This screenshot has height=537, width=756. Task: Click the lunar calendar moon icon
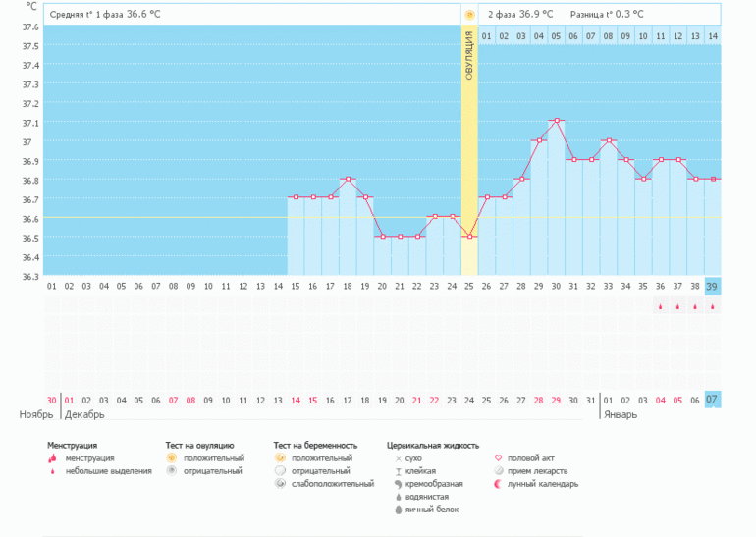[498, 484]
